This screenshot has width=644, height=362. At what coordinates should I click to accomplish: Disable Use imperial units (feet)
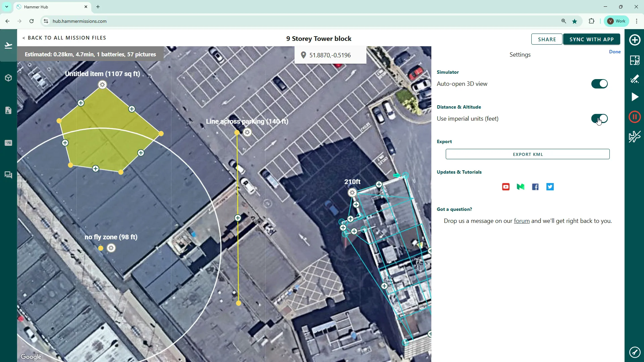(x=599, y=119)
